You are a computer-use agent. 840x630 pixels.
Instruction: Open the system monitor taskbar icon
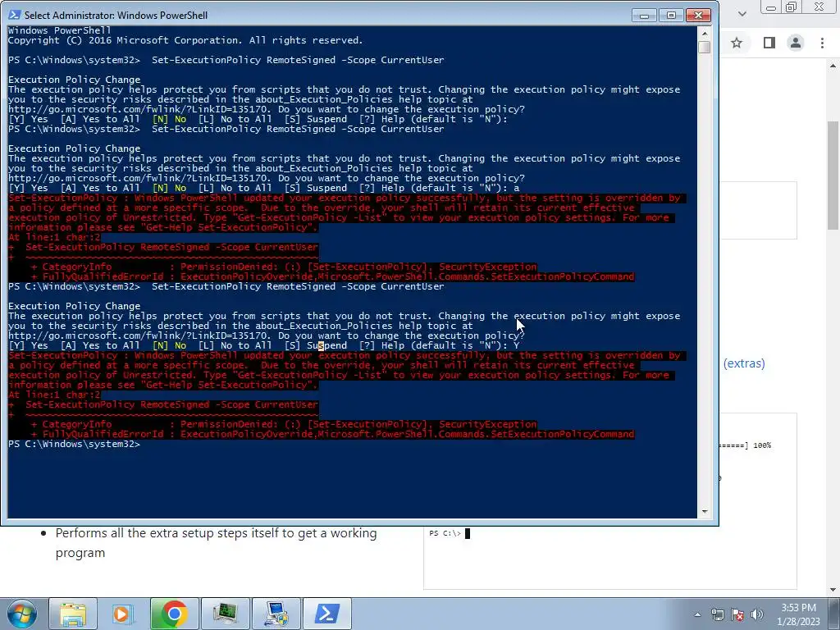[225, 614]
